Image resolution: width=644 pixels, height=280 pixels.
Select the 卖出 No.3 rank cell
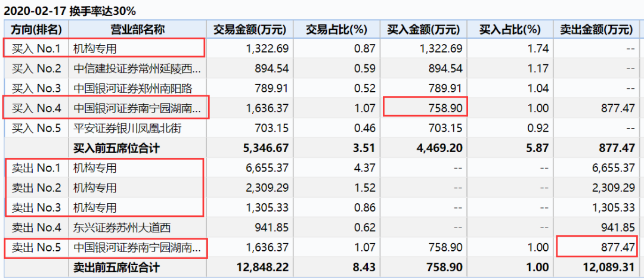[x=36, y=208]
